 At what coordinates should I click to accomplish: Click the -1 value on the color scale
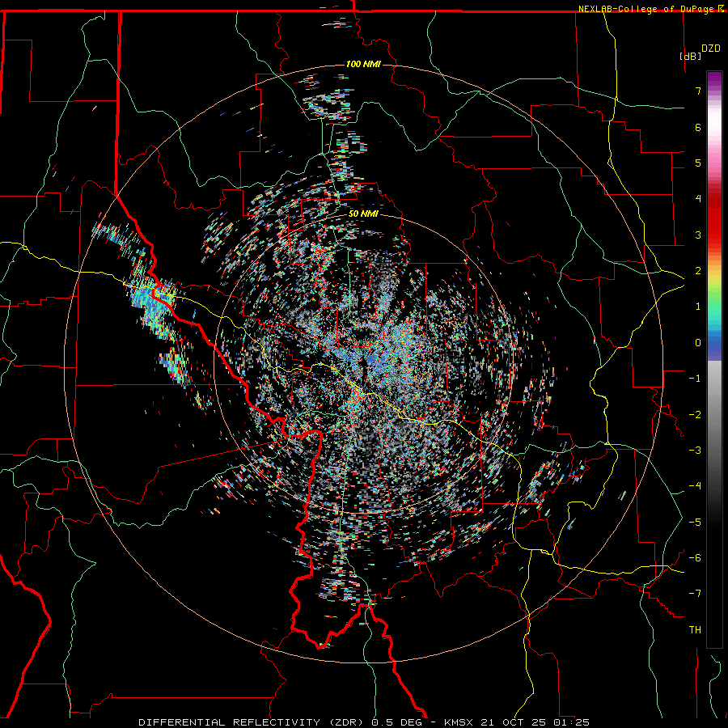pyautogui.click(x=695, y=379)
